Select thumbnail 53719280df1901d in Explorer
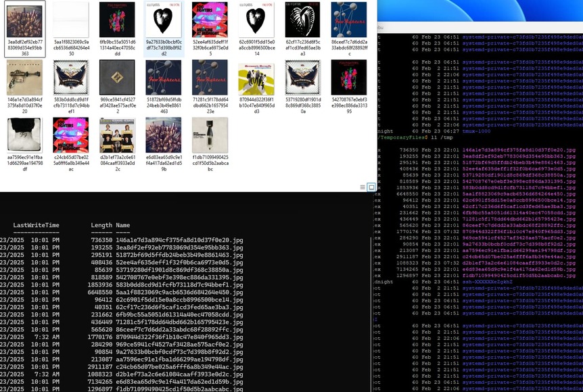583x392 pixels. point(302,87)
